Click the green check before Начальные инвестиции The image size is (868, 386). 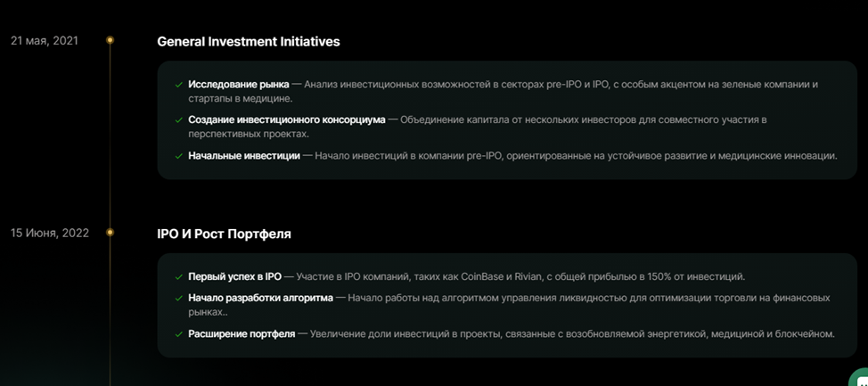click(x=179, y=156)
